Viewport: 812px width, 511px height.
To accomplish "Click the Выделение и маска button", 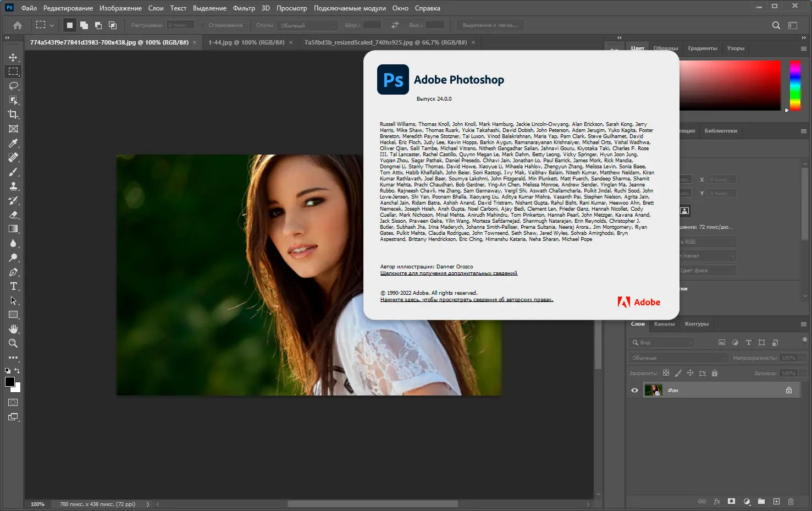I will 490,25.
